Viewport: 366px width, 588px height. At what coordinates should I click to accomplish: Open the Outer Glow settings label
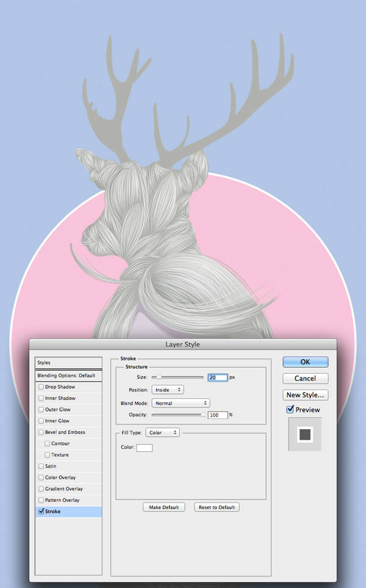coord(58,410)
